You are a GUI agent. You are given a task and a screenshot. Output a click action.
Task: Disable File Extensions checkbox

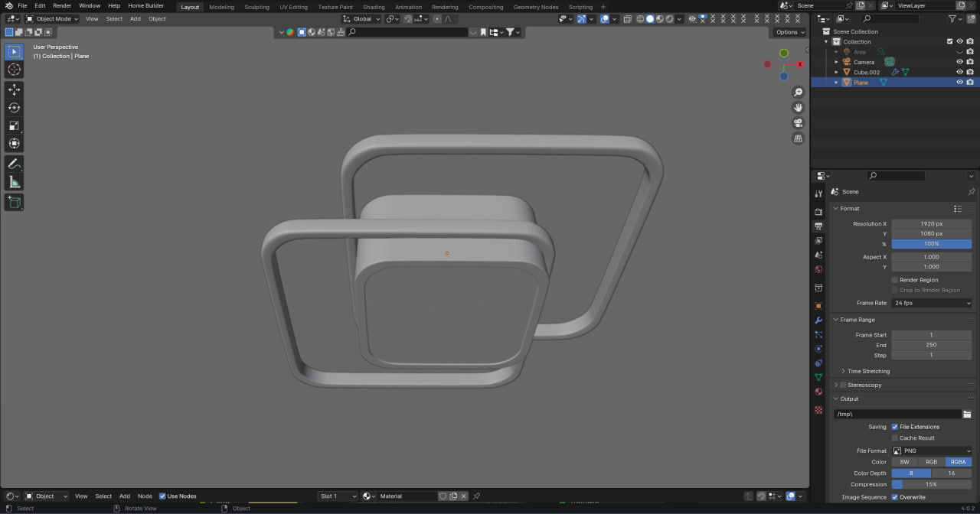tap(895, 427)
